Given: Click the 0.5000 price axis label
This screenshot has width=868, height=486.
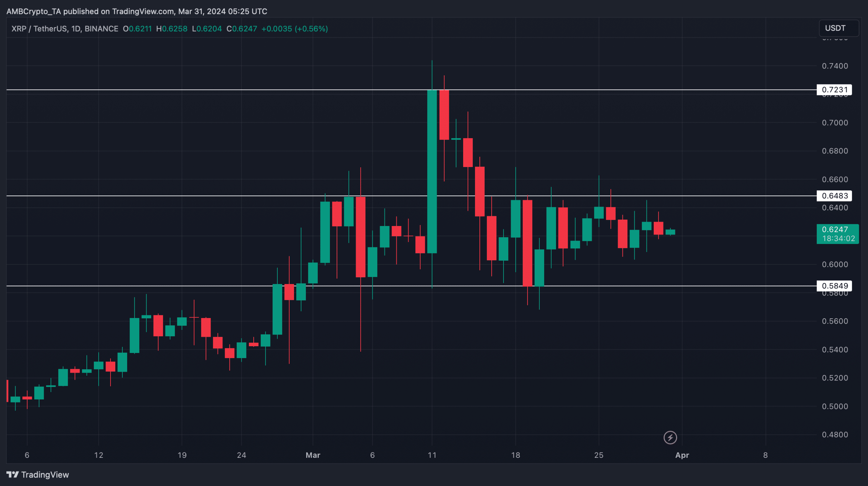Looking at the screenshot, I should (835, 406).
